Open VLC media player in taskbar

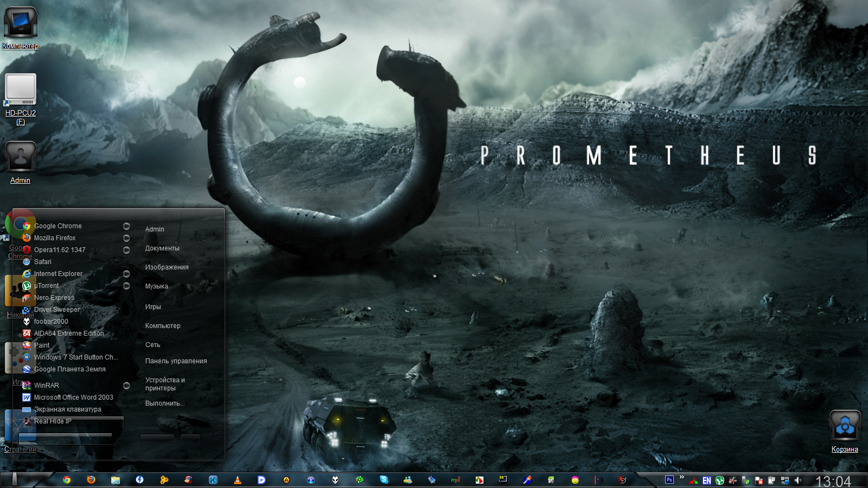click(238, 480)
